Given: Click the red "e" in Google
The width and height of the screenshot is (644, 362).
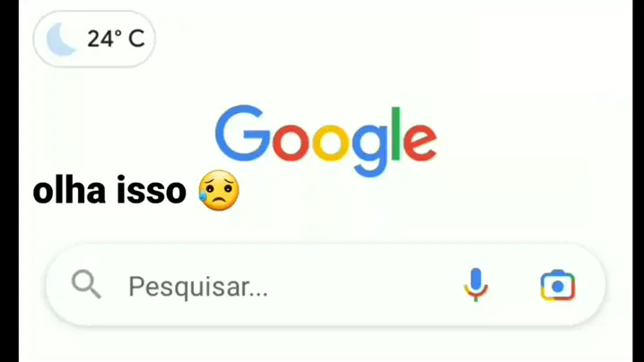Looking at the screenshot, I should [420, 142].
